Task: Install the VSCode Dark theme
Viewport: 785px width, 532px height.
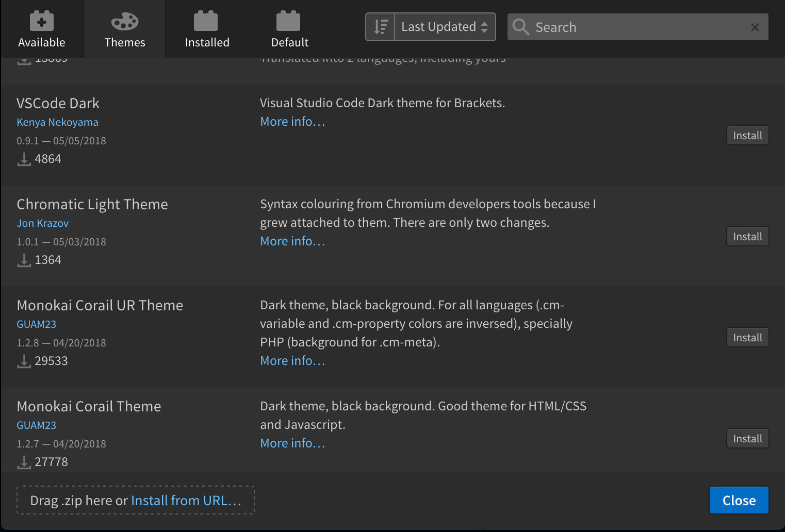Action: tap(747, 135)
